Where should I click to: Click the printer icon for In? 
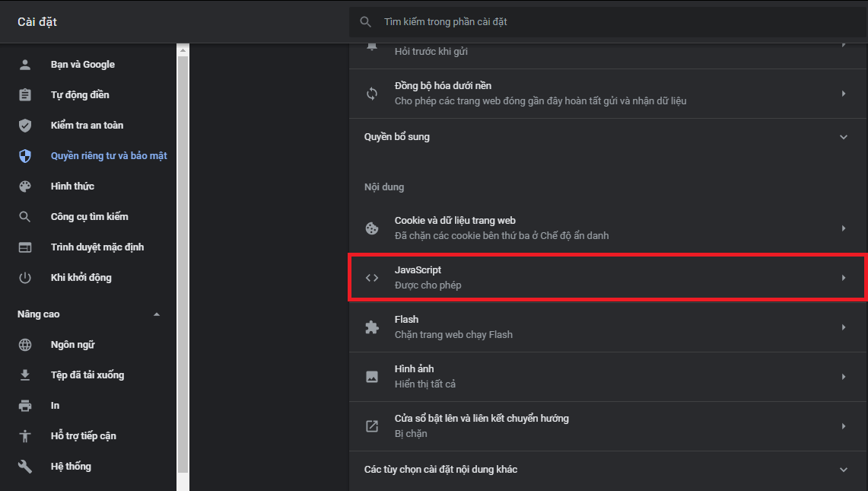[x=25, y=406]
